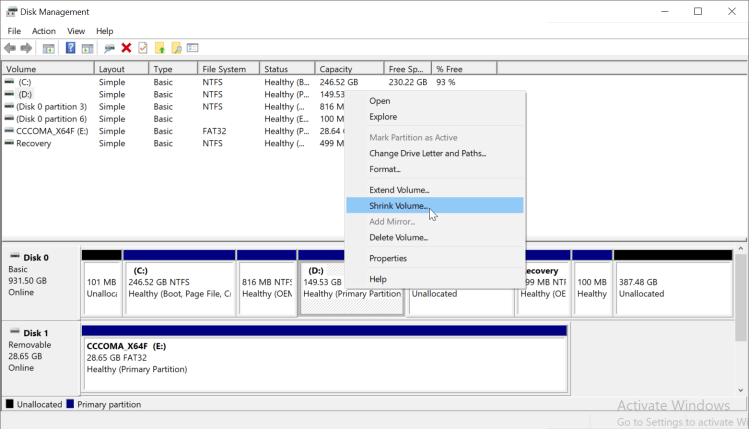
Task: Click the Show/Hide Action Pane icon
Action: (87, 48)
